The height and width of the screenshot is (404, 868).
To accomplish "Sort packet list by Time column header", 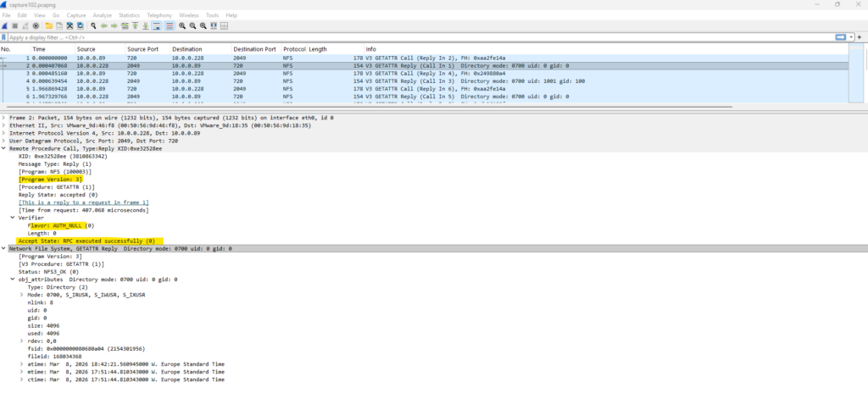I will click(x=53, y=49).
